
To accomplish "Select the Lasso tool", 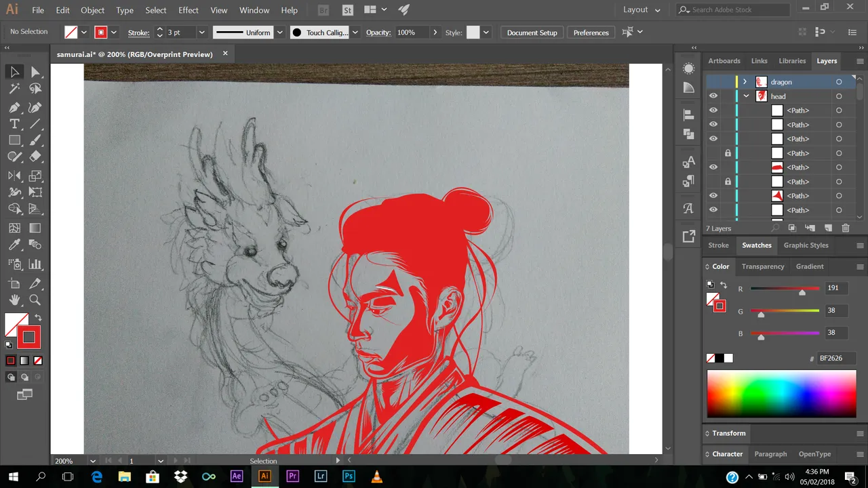I will point(35,89).
